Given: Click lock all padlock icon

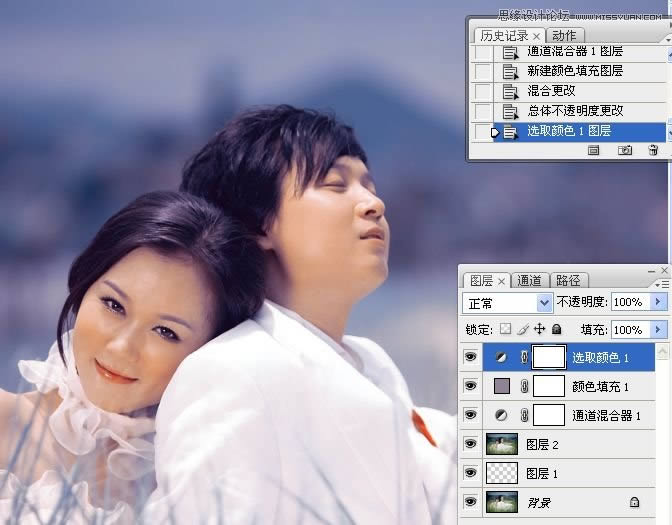Looking at the screenshot, I should [x=557, y=329].
